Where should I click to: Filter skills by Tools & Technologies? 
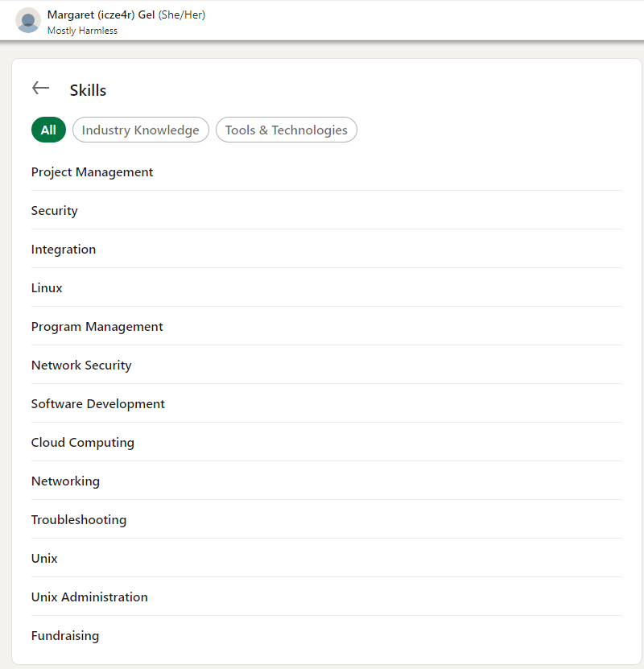pyautogui.click(x=286, y=130)
